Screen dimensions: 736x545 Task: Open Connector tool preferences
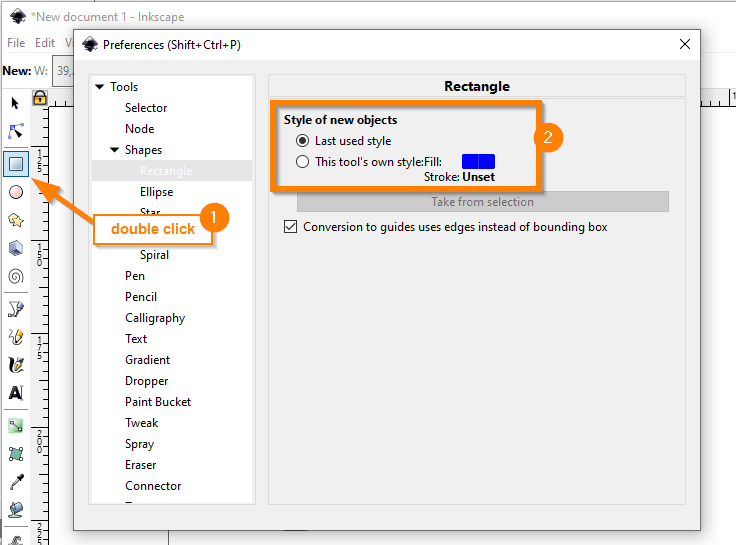coord(153,486)
